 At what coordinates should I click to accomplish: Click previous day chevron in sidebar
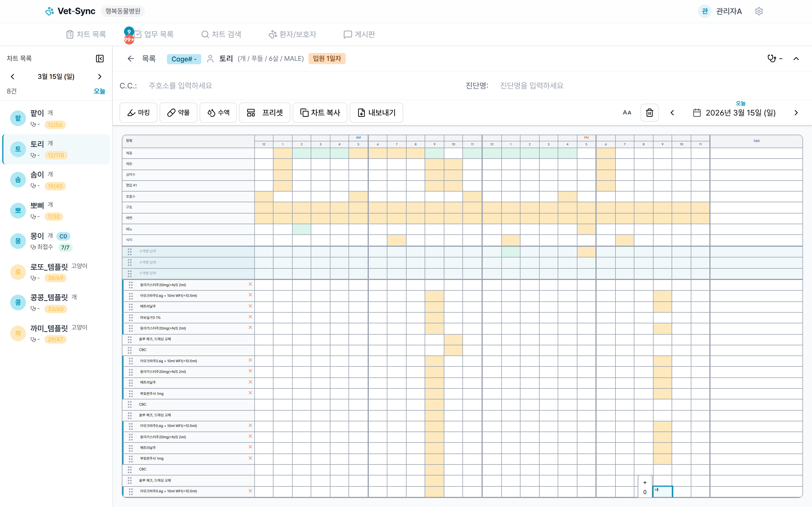pos(12,76)
